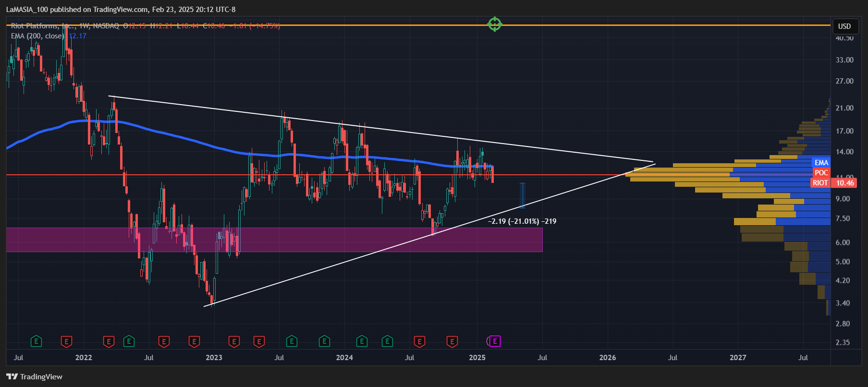Click the red POC label on the price axis
This screenshot has width=868, height=387.
(821, 173)
